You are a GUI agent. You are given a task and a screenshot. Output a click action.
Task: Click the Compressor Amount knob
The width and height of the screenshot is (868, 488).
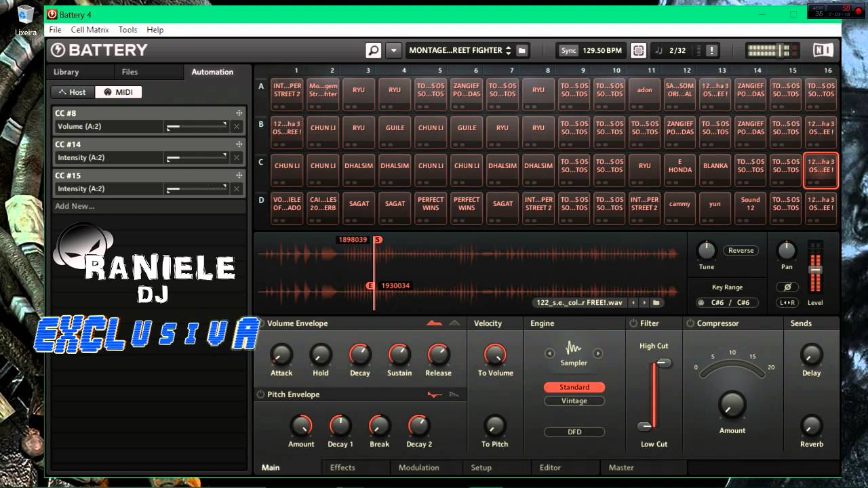(x=732, y=405)
